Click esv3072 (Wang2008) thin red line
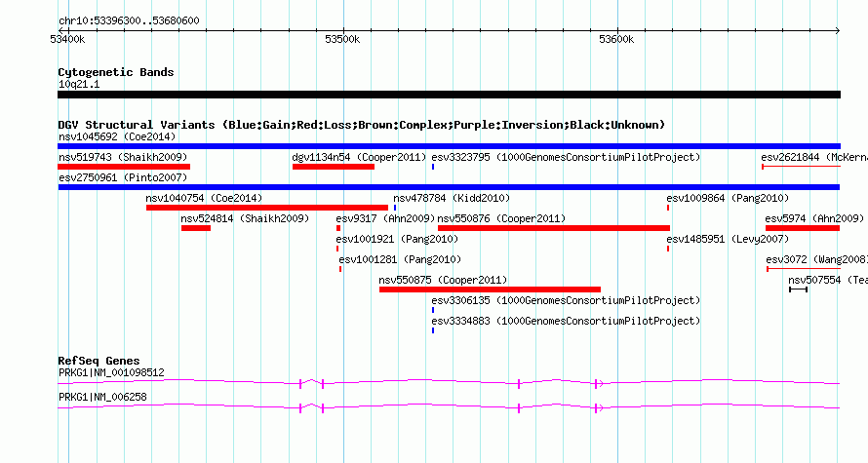 point(804,269)
